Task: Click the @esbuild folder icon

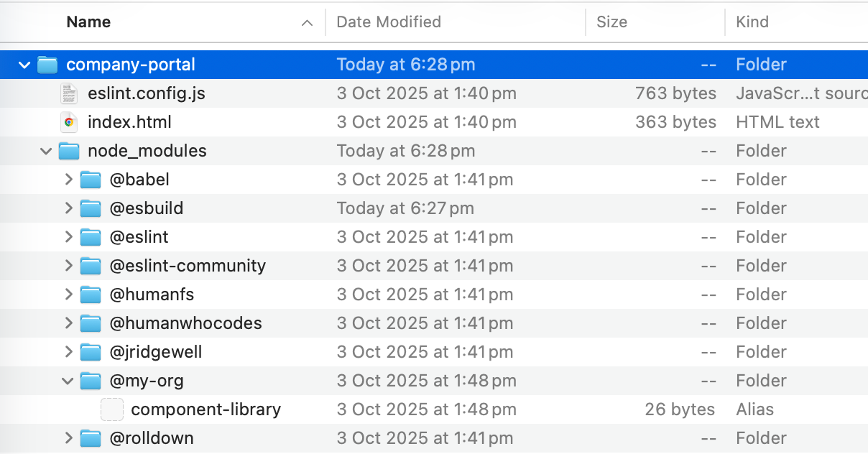Action: tap(91, 208)
